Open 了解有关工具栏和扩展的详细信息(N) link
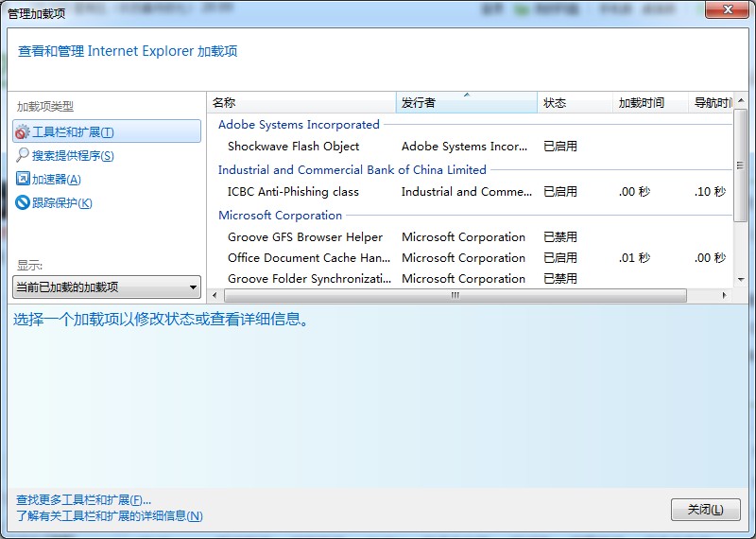756x539 pixels. [x=110, y=516]
